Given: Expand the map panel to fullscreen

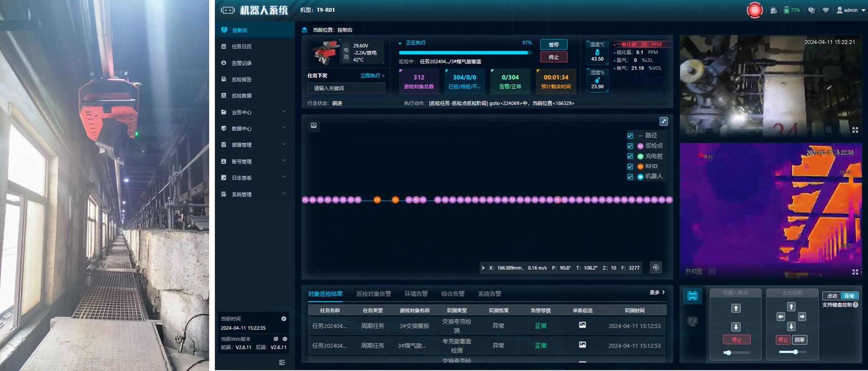Looking at the screenshot, I should pyautogui.click(x=663, y=121).
